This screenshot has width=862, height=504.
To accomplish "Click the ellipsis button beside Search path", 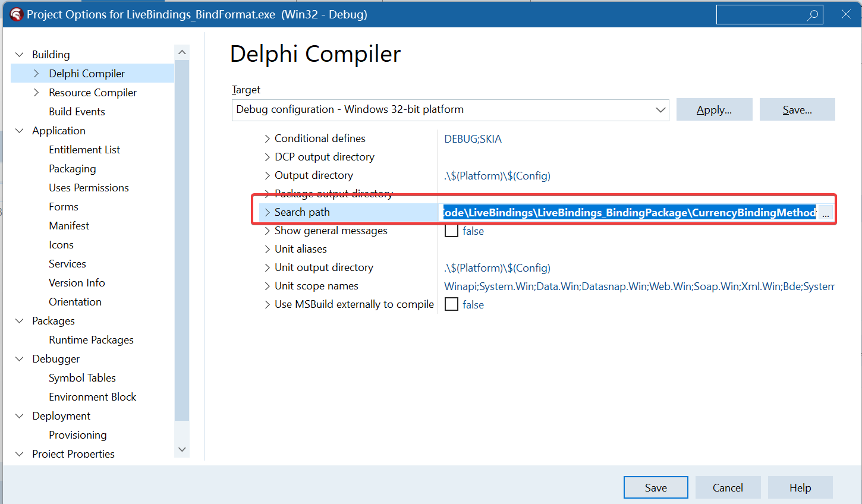I will [x=825, y=213].
